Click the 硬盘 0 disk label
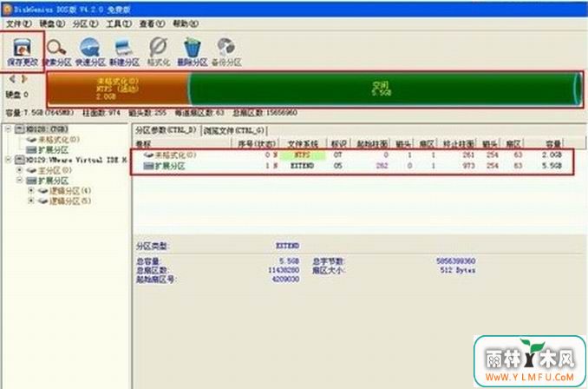 (x=16, y=95)
